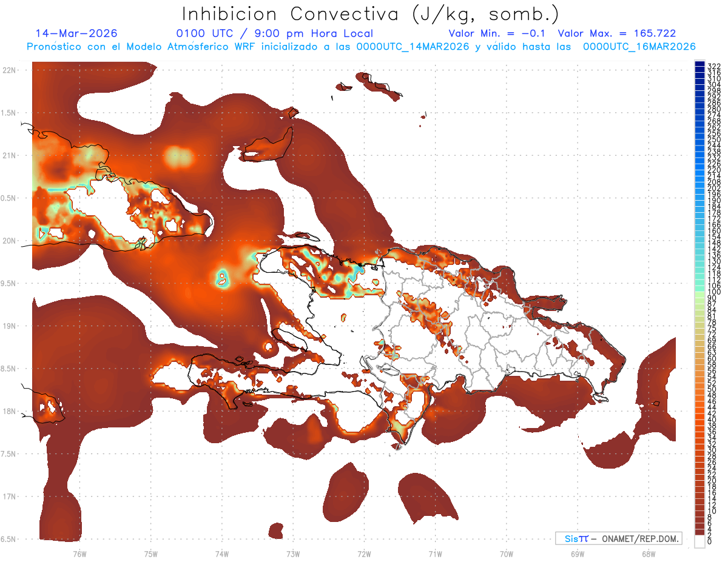Click the 'Inhibicion Convectiva (J/kg, somb.)' title
The width and height of the screenshot is (728, 562).
[371, 14]
